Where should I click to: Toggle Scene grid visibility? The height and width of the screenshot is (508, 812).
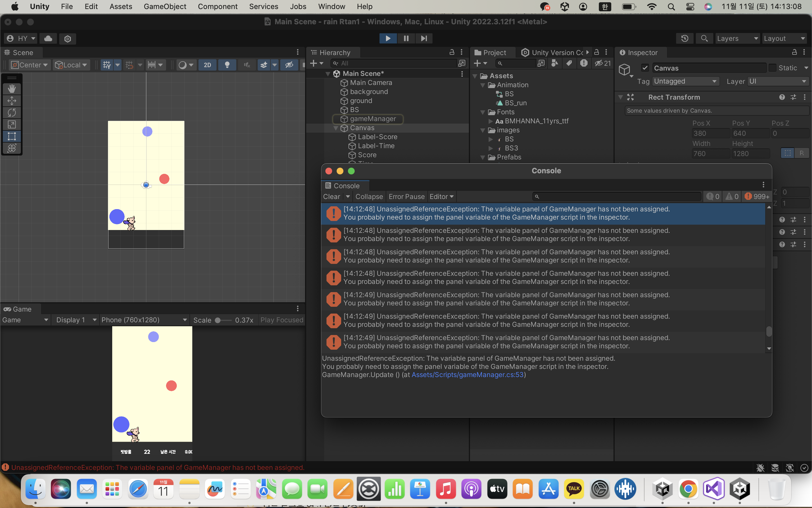tap(107, 65)
